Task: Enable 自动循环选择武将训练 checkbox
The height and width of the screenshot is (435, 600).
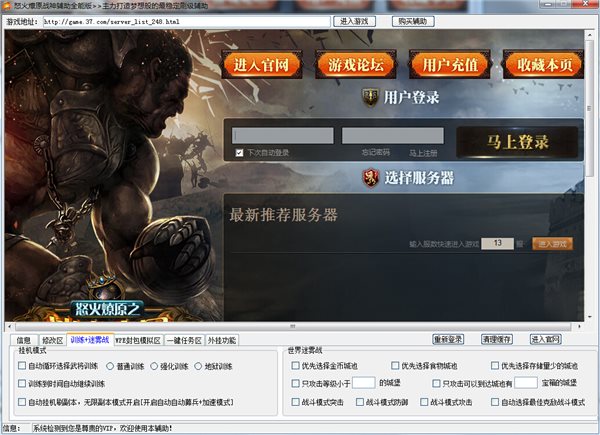Action: 22,366
